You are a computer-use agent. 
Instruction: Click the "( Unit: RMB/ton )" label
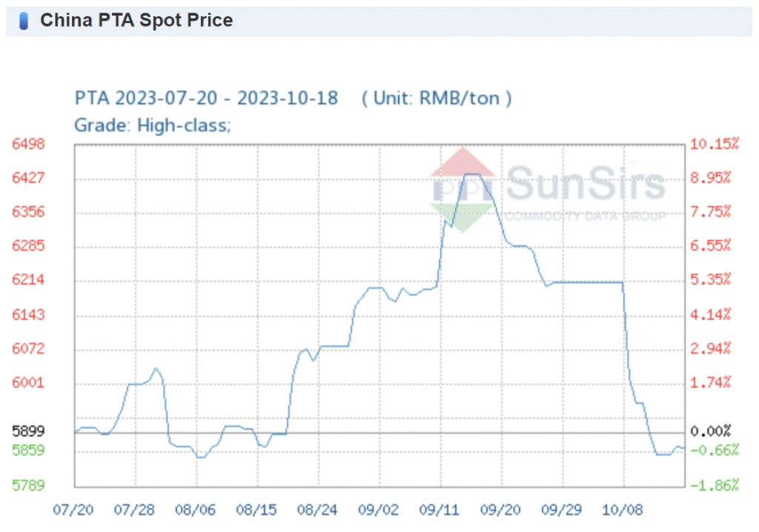click(x=437, y=98)
